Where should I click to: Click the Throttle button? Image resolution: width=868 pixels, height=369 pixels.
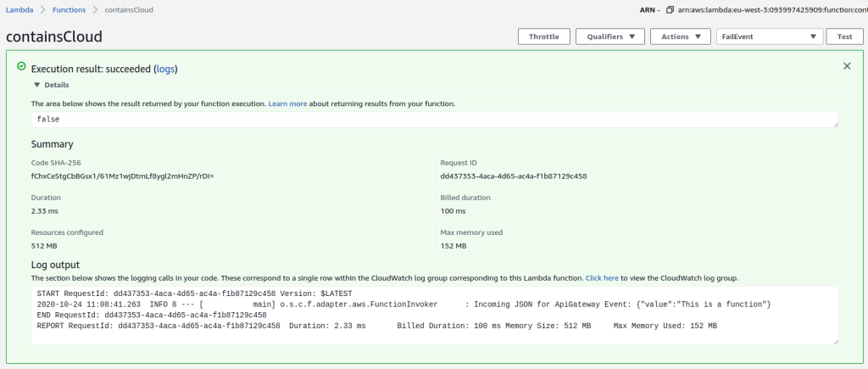pos(543,36)
